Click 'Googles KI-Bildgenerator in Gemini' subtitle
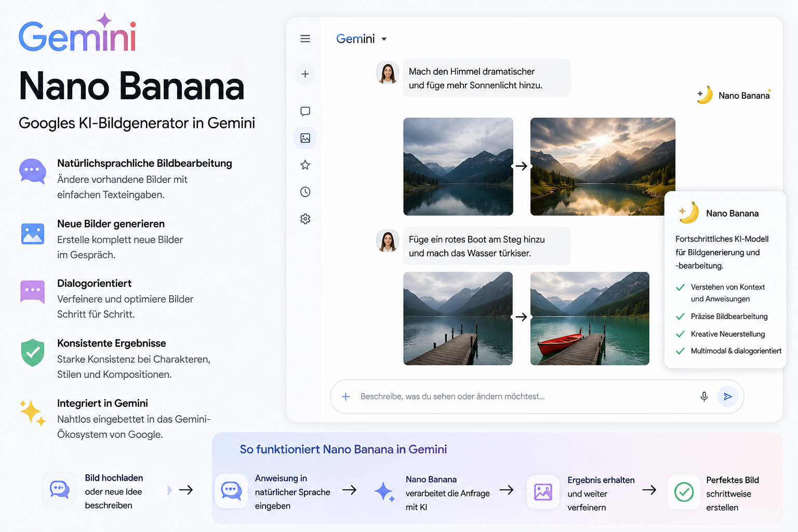 (x=137, y=123)
